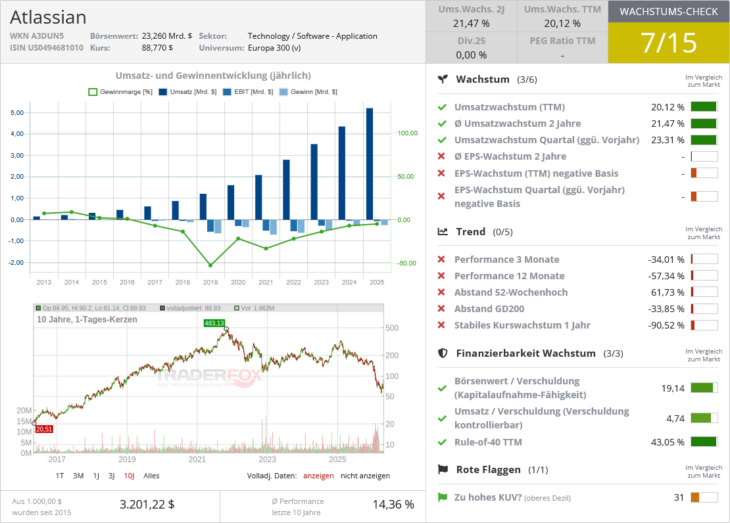Image resolution: width=730 pixels, height=523 pixels.
Task: Click the -57,34 % Performance 12 Monate value
Action: pyautogui.click(x=666, y=276)
